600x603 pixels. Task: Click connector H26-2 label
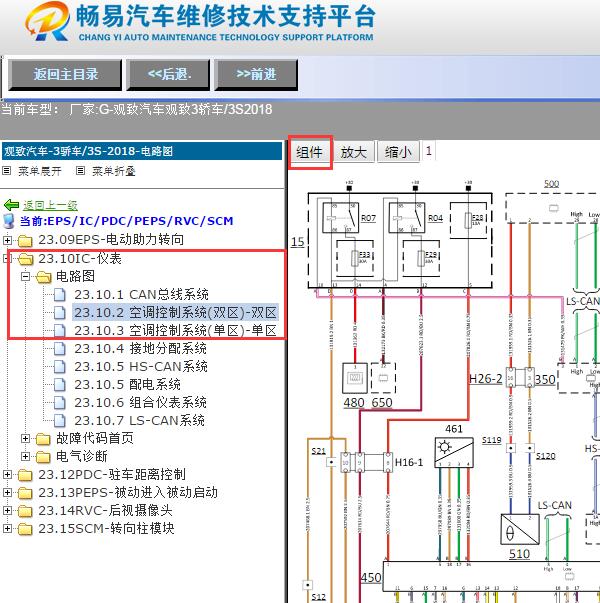(486, 379)
